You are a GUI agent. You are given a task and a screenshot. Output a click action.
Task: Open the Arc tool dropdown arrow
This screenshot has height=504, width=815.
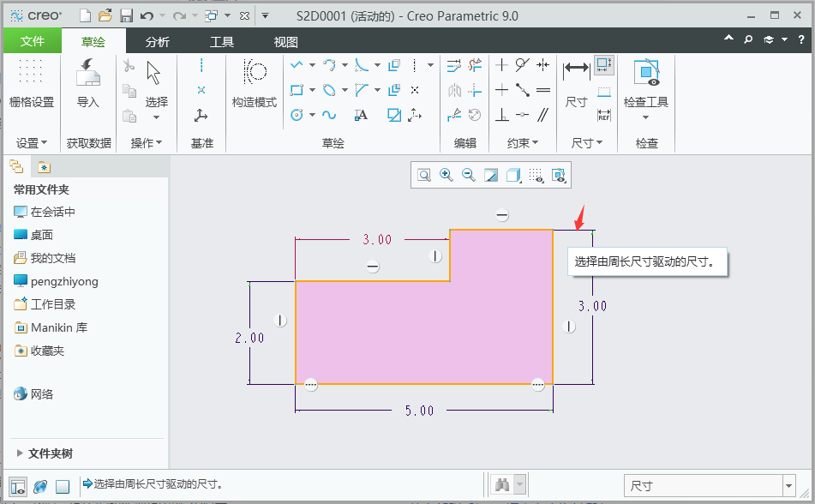(345, 65)
